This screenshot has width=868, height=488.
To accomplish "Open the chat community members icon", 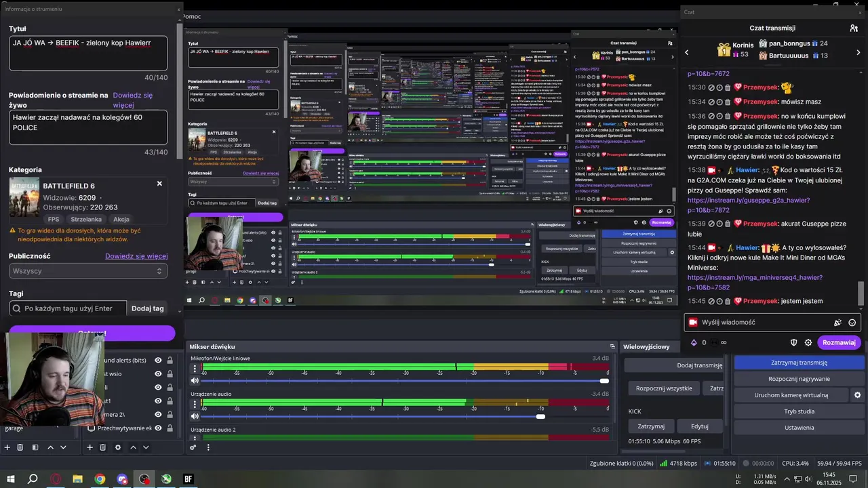I will (854, 28).
